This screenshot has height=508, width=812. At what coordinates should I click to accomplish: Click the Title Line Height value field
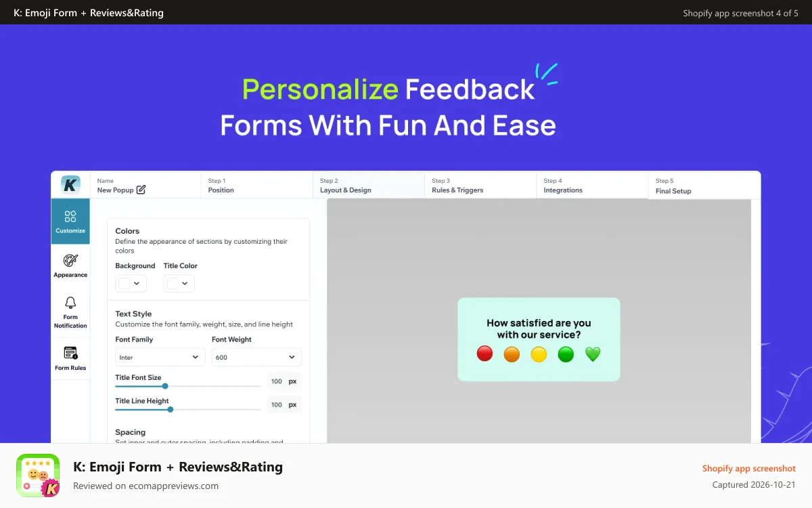[x=284, y=404]
